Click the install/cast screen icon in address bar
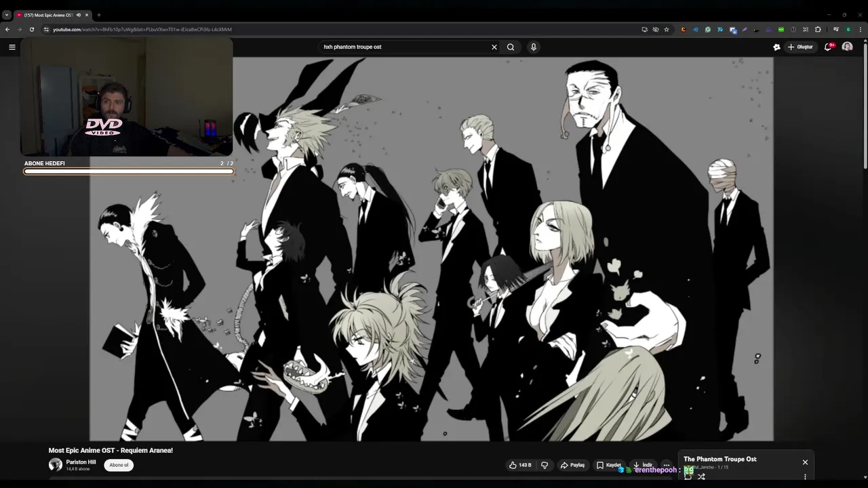 tap(645, 29)
